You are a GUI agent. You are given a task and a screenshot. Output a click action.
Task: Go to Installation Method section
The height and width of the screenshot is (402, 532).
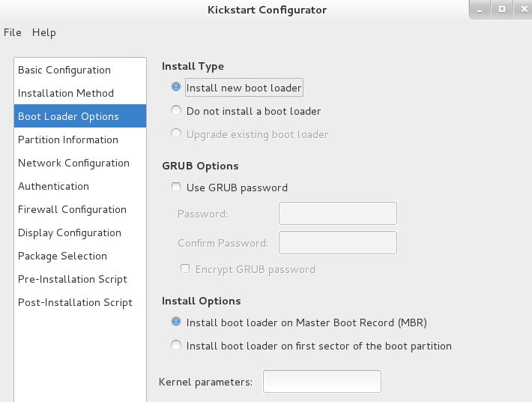[x=80, y=93]
